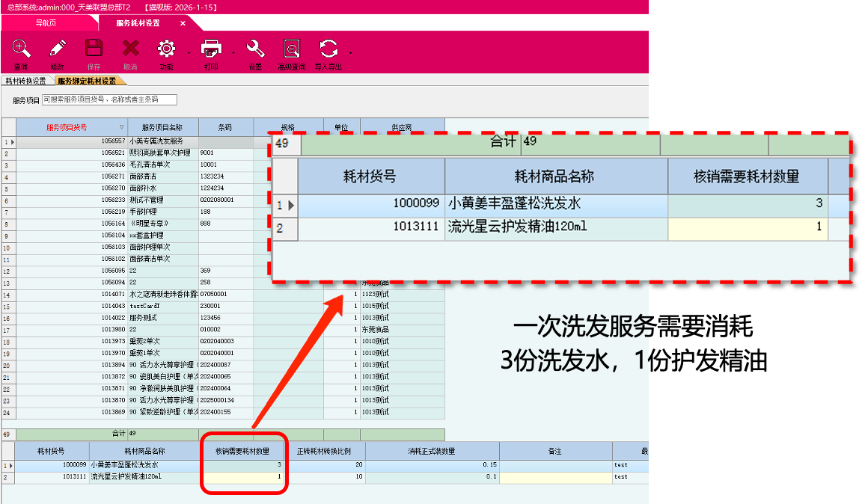Select the 服务耗材设置 tab
Viewport: 862px width, 504px height.
[x=138, y=23]
